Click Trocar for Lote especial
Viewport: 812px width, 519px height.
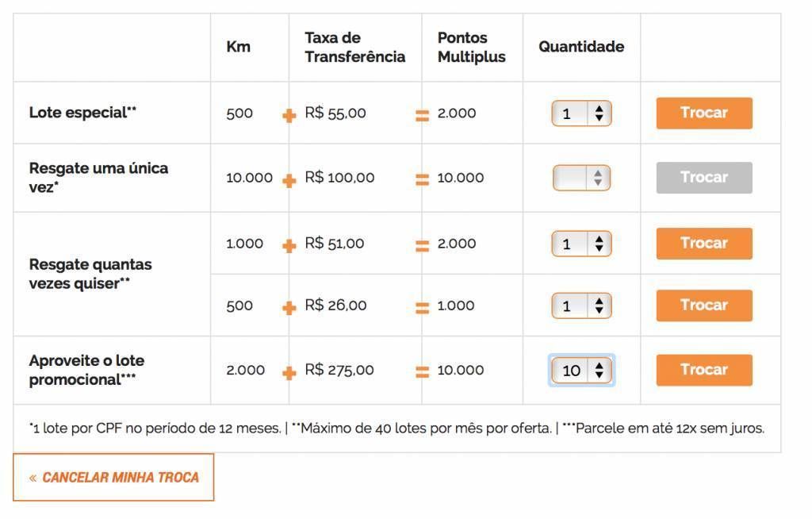pyautogui.click(x=704, y=113)
